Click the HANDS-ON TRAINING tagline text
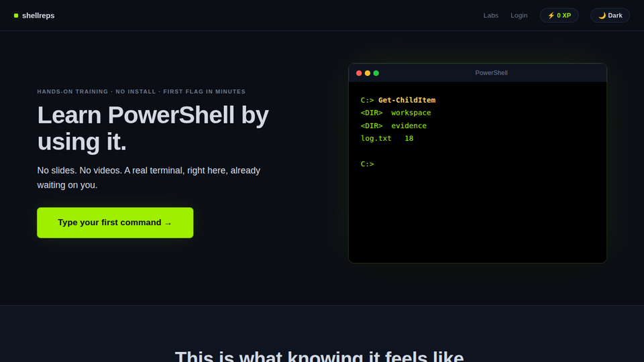This screenshot has width=644, height=362. (142, 92)
